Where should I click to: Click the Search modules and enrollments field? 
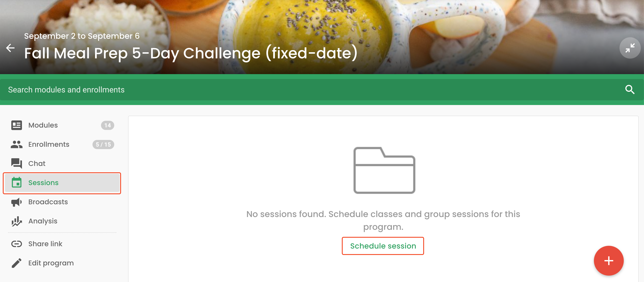(x=322, y=90)
